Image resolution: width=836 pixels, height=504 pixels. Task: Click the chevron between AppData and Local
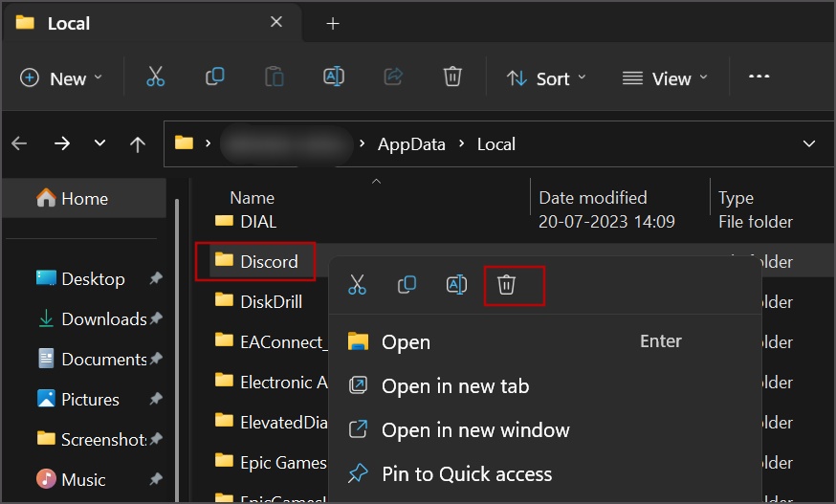[461, 143]
